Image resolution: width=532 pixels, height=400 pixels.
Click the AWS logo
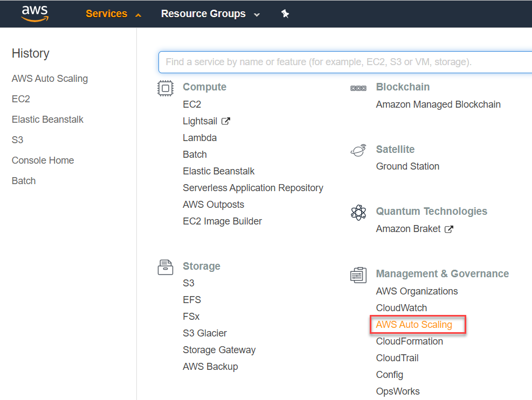point(34,13)
